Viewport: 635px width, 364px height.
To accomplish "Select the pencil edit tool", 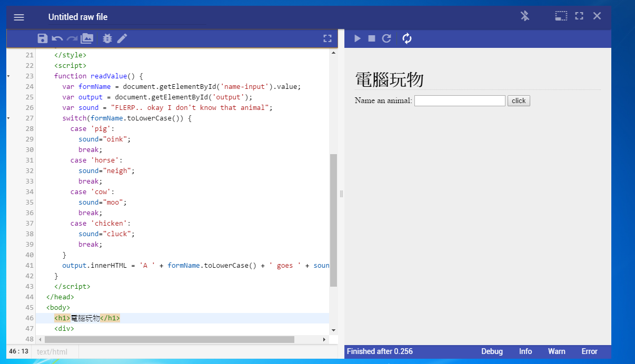I will (122, 38).
